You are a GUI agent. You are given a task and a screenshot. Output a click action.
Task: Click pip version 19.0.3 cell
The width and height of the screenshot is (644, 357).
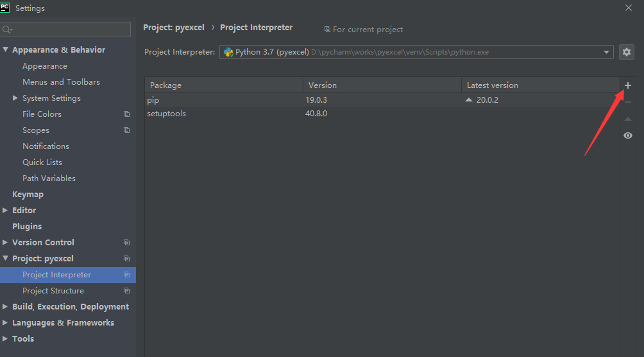(316, 100)
